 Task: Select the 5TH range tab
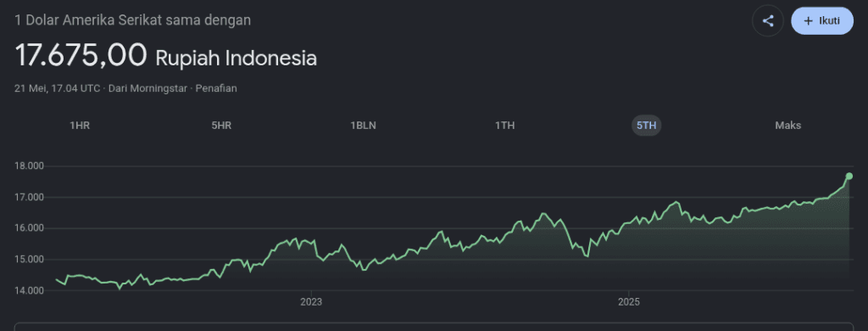pyautogui.click(x=647, y=126)
